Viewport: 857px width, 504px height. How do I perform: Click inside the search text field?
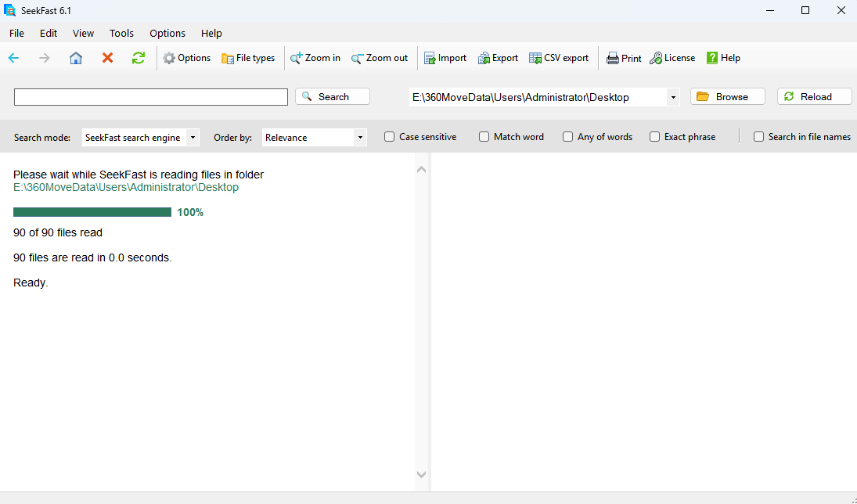151,97
